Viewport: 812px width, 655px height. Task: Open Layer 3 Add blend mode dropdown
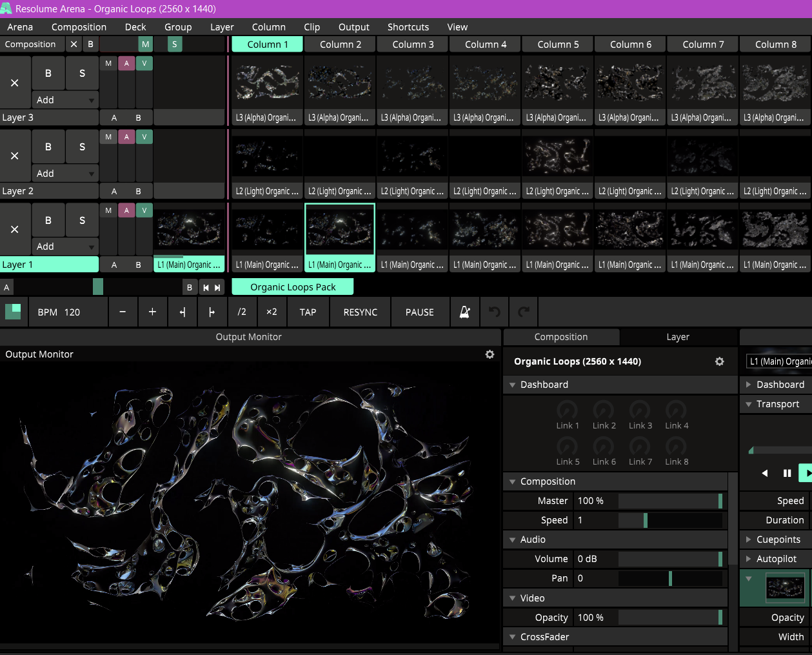coord(65,100)
